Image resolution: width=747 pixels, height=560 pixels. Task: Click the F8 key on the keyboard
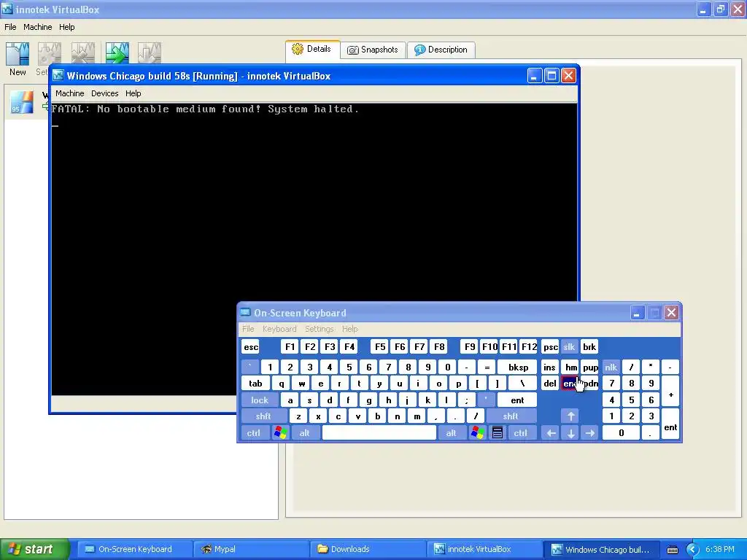pyautogui.click(x=439, y=347)
